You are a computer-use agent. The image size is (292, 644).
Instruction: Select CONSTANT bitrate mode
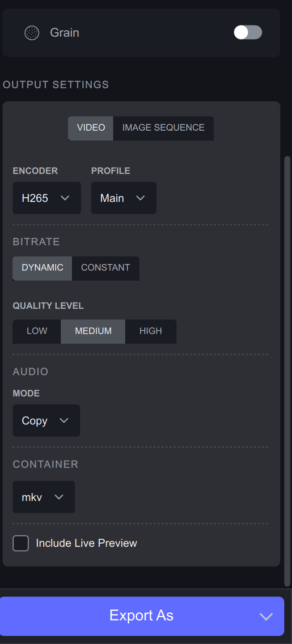pyautogui.click(x=106, y=268)
